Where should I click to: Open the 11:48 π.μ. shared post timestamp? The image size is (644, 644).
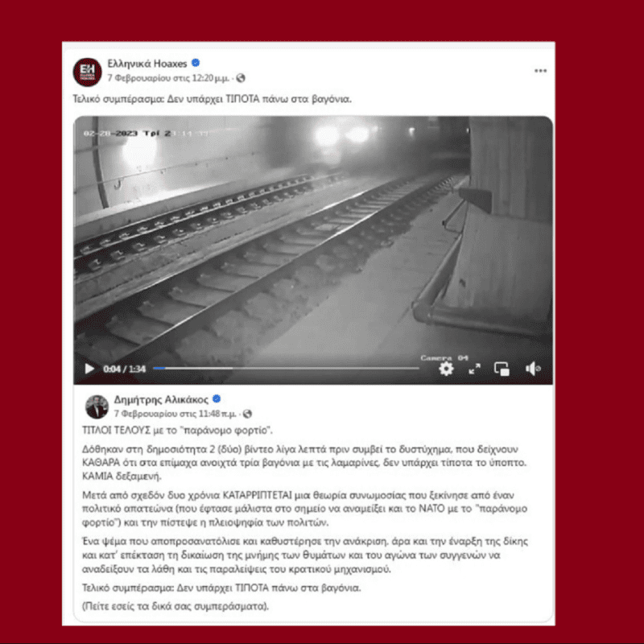pos(175,414)
